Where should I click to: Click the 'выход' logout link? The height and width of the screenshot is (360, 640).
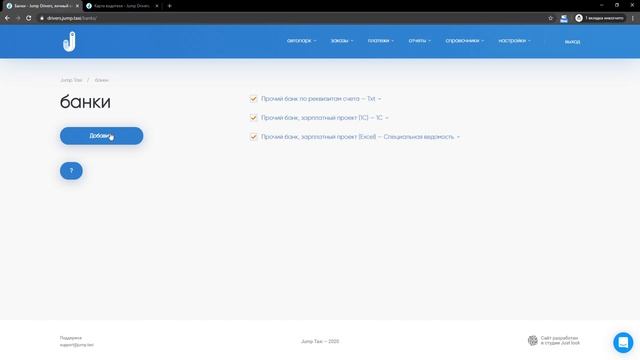click(572, 42)
